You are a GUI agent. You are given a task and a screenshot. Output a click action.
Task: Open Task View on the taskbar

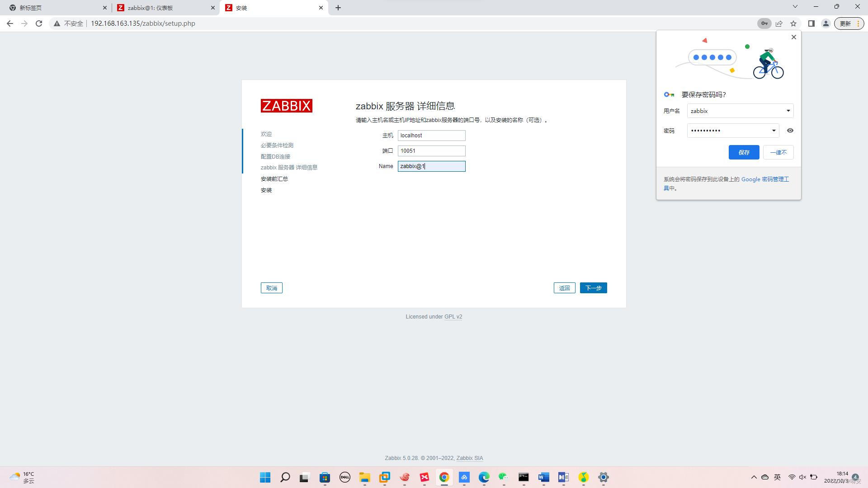click(304, 477)
